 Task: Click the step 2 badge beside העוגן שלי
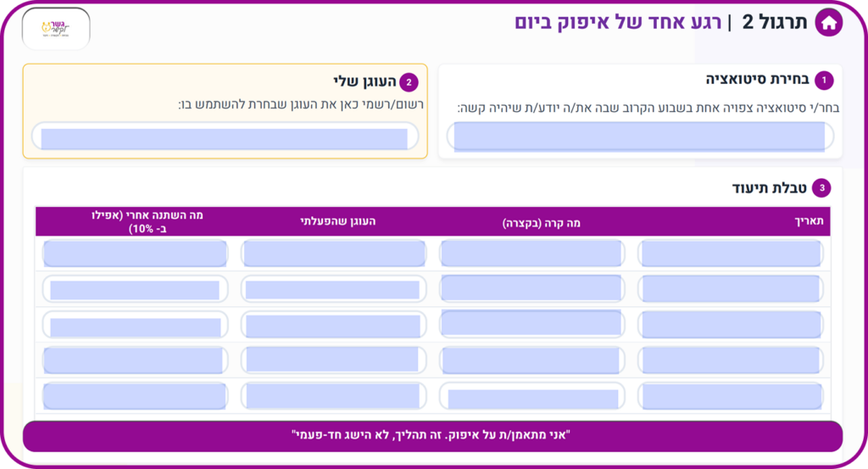tap(409, 82)
